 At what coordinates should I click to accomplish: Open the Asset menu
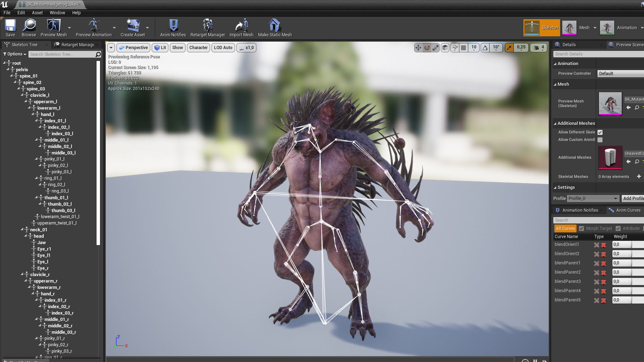pos(37,13)
